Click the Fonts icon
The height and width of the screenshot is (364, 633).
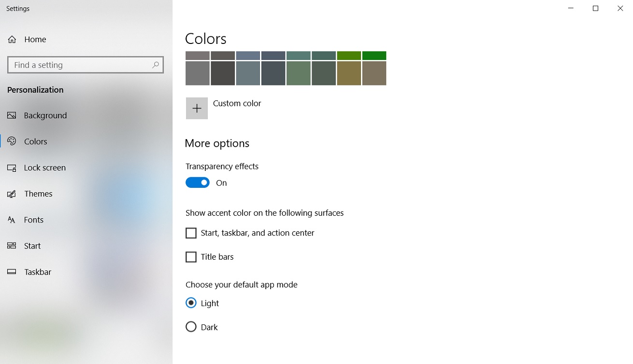pyautogui.click(x=12, y=220)
